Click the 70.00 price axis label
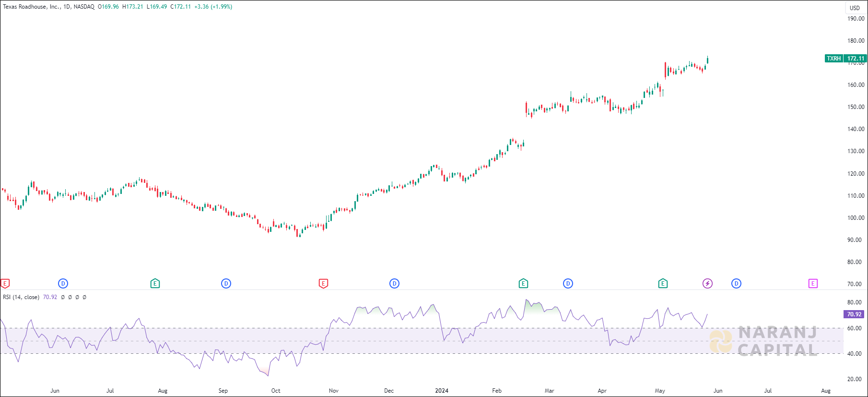This screenshot has width=868, height=397. click(x=855, y=284)
